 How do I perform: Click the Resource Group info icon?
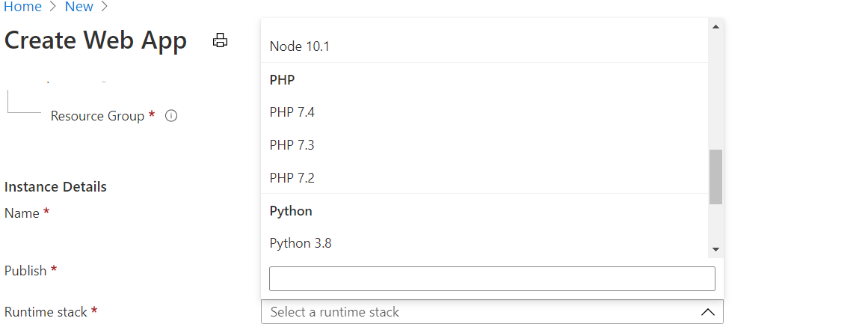pos(170,116)
